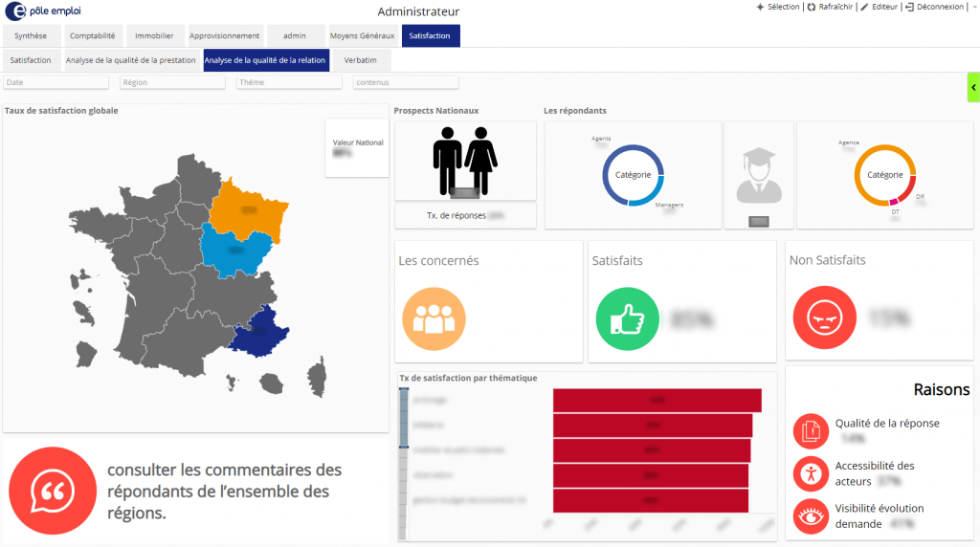Switch to the Comptabilité tab
The height and width of the screenshot is (547, 980).
(93, 35)
